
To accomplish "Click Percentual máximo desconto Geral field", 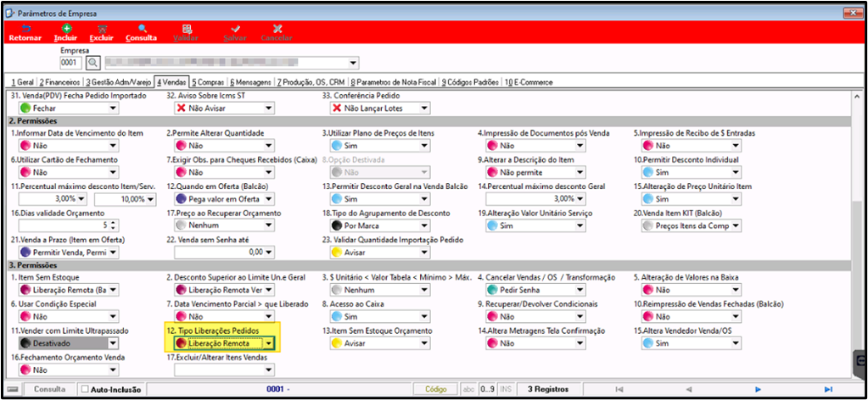I will (535, 198).
